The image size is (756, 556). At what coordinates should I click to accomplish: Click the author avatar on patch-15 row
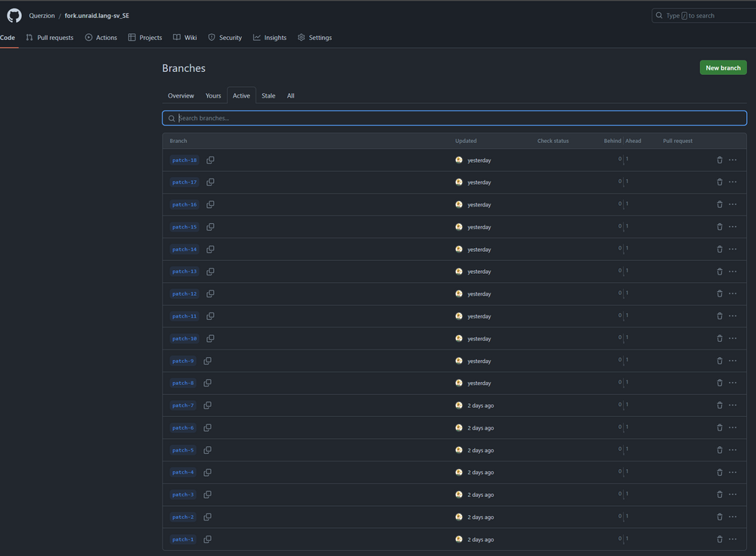point(459,227)
